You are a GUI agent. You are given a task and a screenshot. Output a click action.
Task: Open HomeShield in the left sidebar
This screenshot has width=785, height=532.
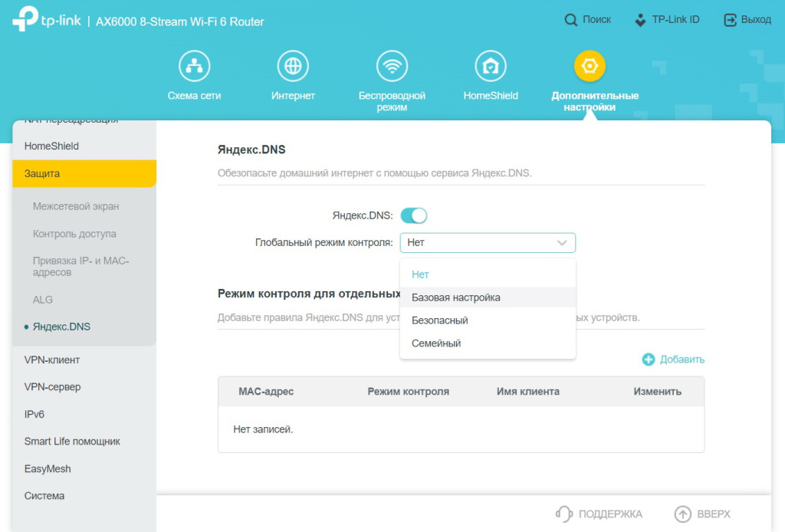[x=84, y=146]
